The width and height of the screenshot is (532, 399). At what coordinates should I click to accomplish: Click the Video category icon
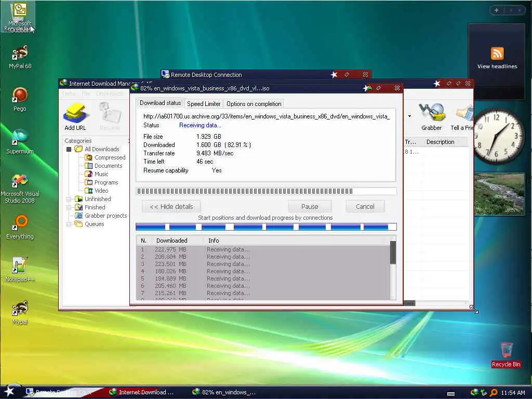88,191
